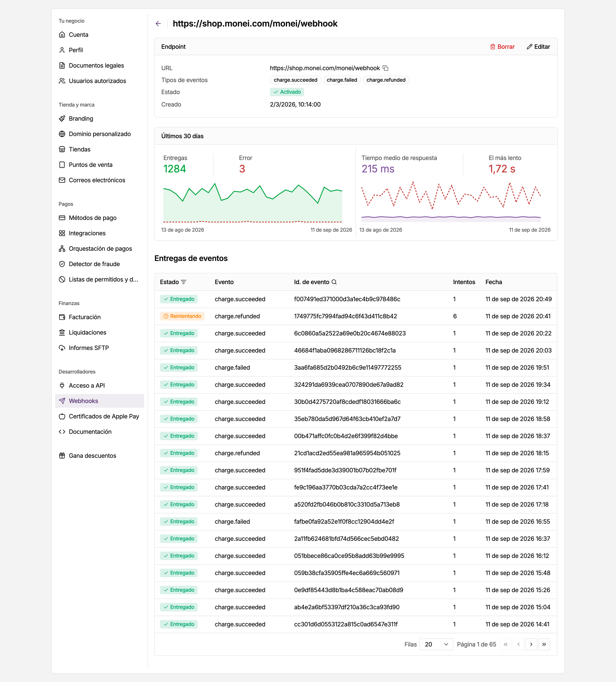Click the Activado status badge
Viewport: 616px width, 682px height.
click(x=287, y=92)
